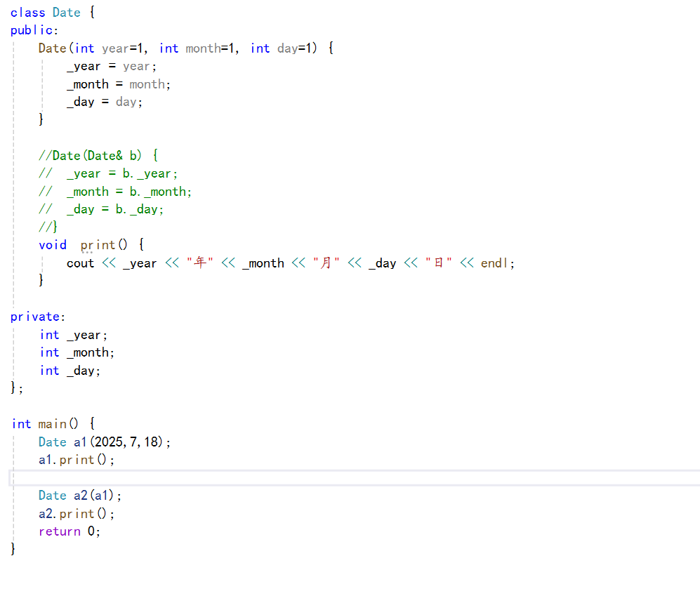700x596 pixels.
Task: Click the 'endl' token in the cout line
Action: (494, 263)
